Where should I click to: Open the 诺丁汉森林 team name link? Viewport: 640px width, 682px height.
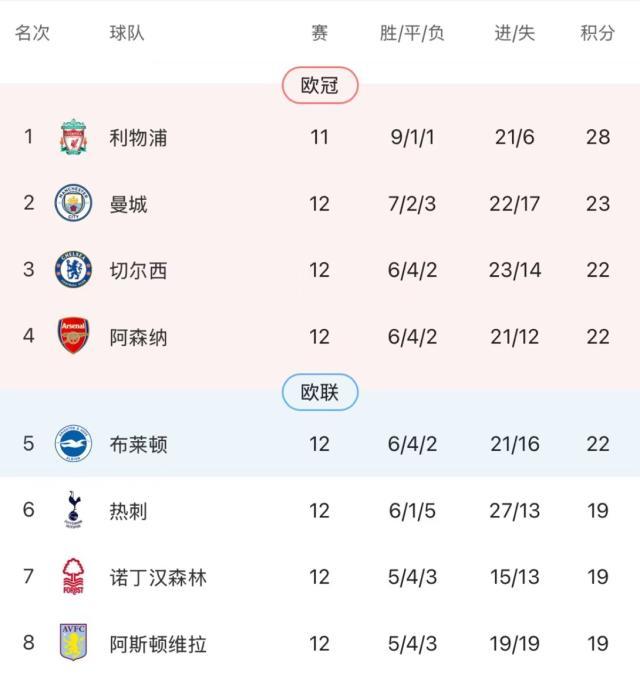[x=158, y=577]
